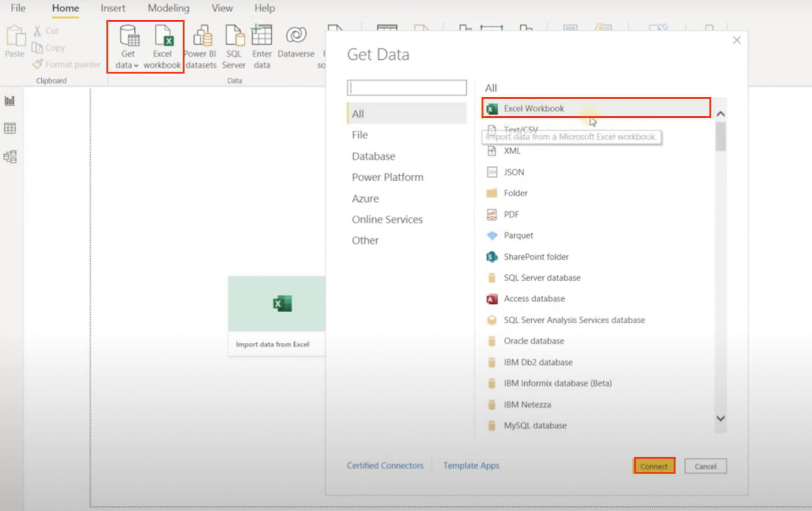This screenshot has width=812, height=511.
Task: Open the File menu
Action: click(18, 8)
